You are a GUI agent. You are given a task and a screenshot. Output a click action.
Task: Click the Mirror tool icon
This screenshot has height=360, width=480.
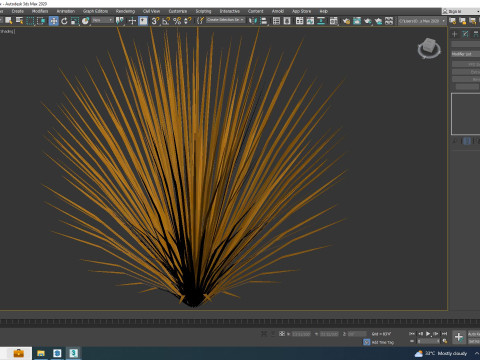pyautogui.click(x=253, y=21)
